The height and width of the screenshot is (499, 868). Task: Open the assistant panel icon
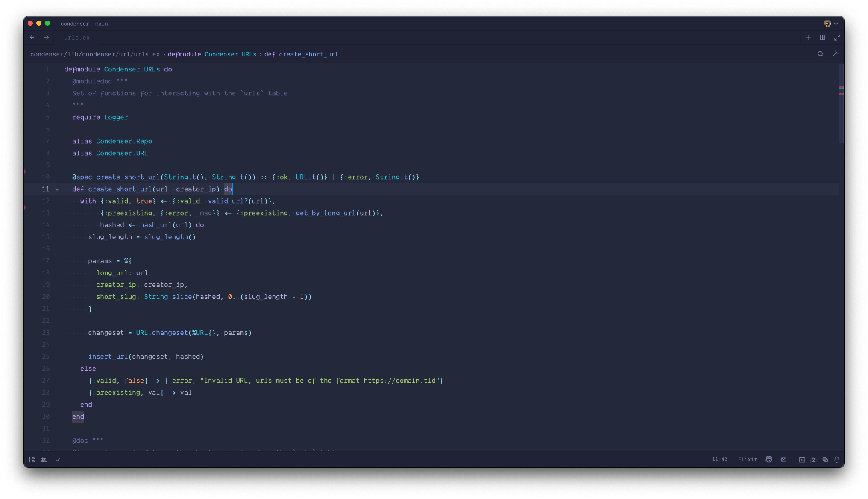tap(814, 460)
